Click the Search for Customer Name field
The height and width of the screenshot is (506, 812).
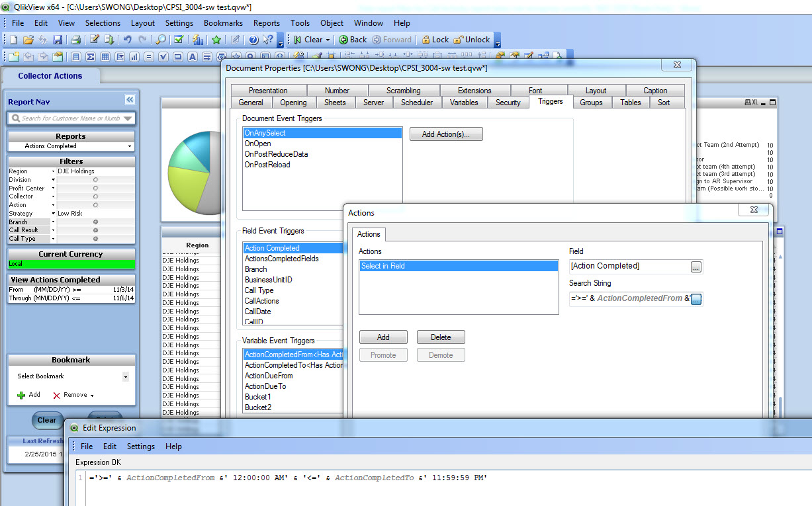click(x=71, y=118)
